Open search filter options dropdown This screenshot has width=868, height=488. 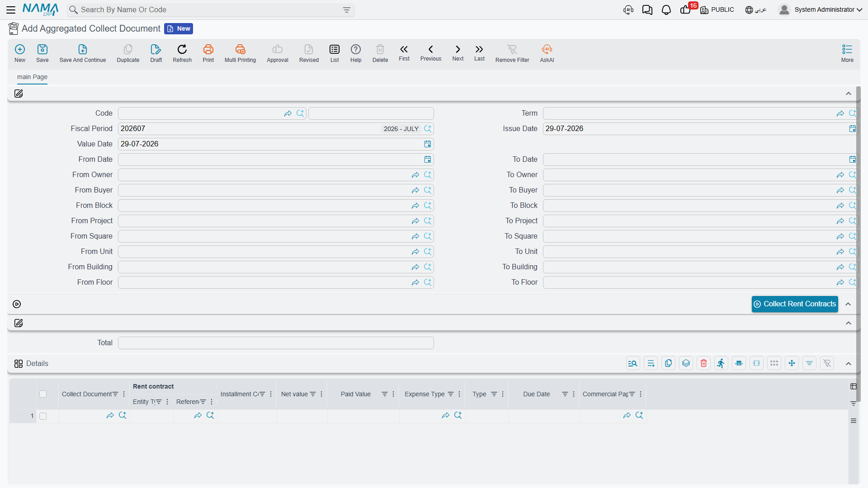pos(347,10)
